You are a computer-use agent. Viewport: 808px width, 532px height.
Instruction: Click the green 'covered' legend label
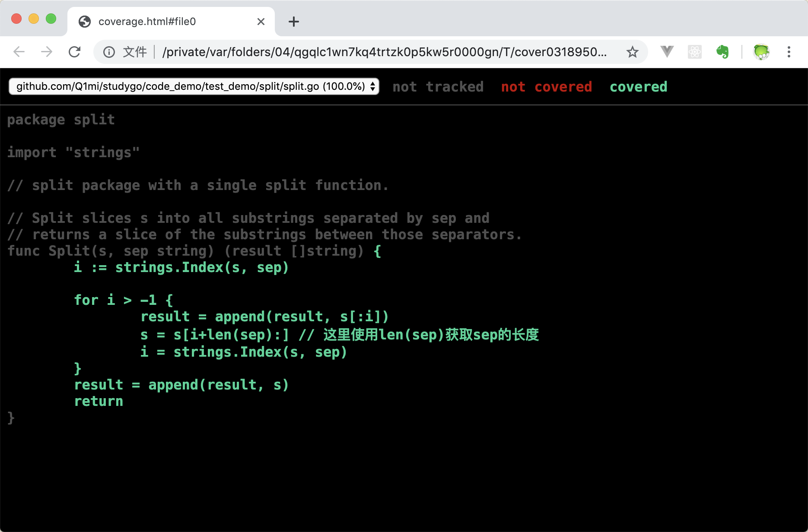coord(638,87)
